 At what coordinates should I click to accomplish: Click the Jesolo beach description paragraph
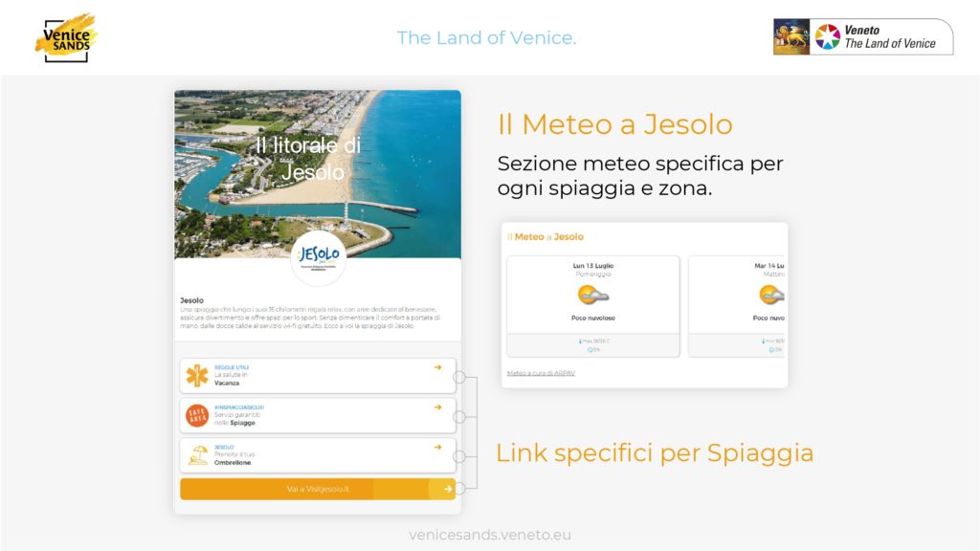click(x=311, y=318)
